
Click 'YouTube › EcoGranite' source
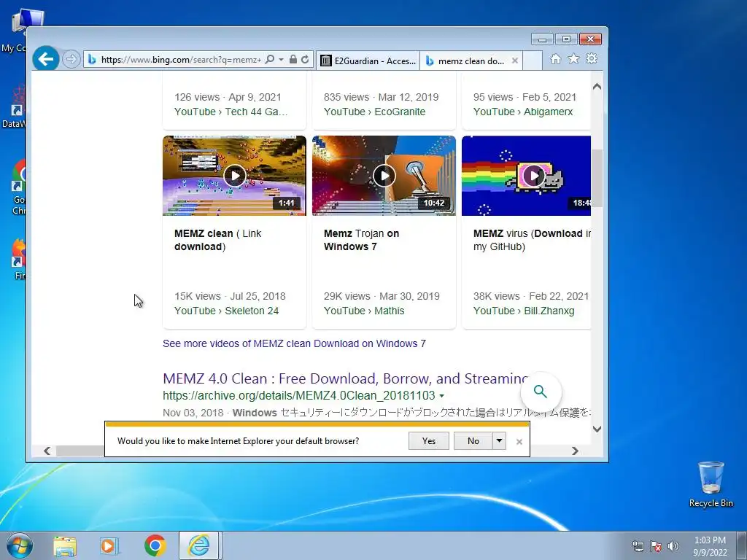[374, 112]
